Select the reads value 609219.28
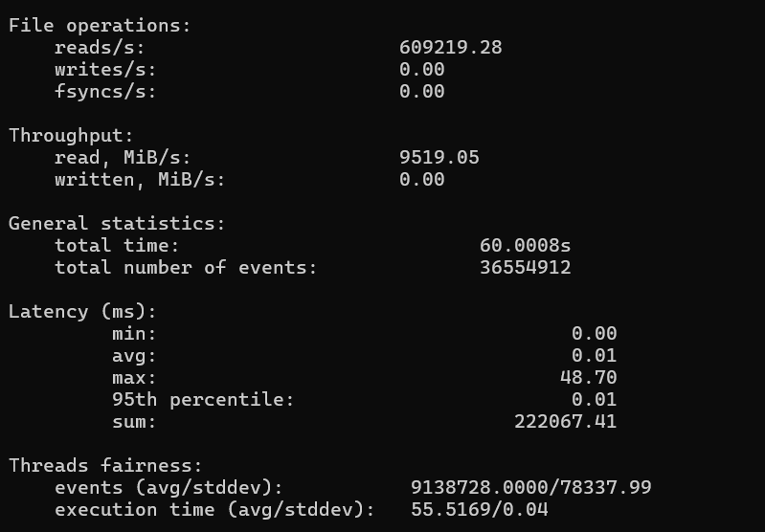 [451, 48]
